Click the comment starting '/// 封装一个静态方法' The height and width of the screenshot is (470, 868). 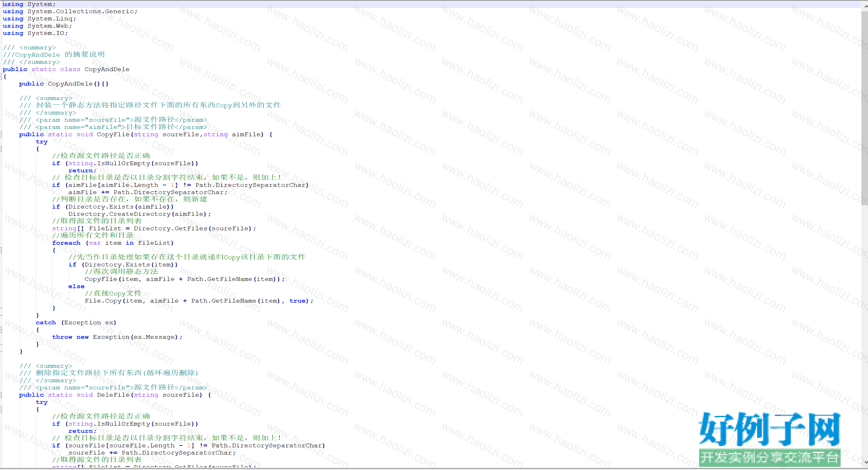click(150, 105)
